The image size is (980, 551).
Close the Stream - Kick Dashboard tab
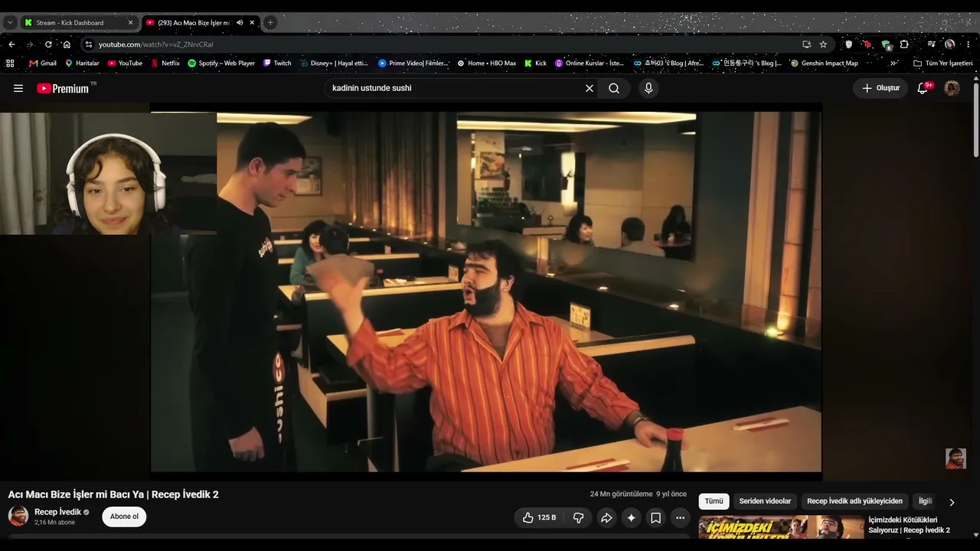[x=130, y=23]
